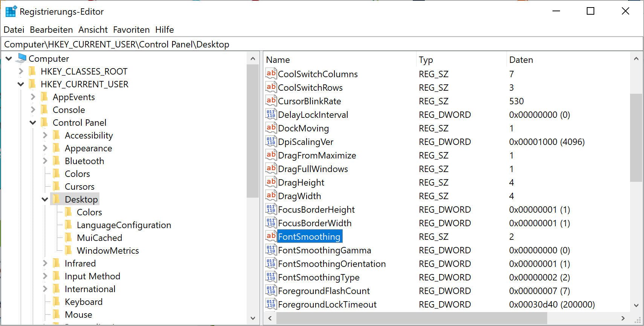Collapse the Computer root node
The width and height of the screenshot is (644, 326).
pos(9,58)
